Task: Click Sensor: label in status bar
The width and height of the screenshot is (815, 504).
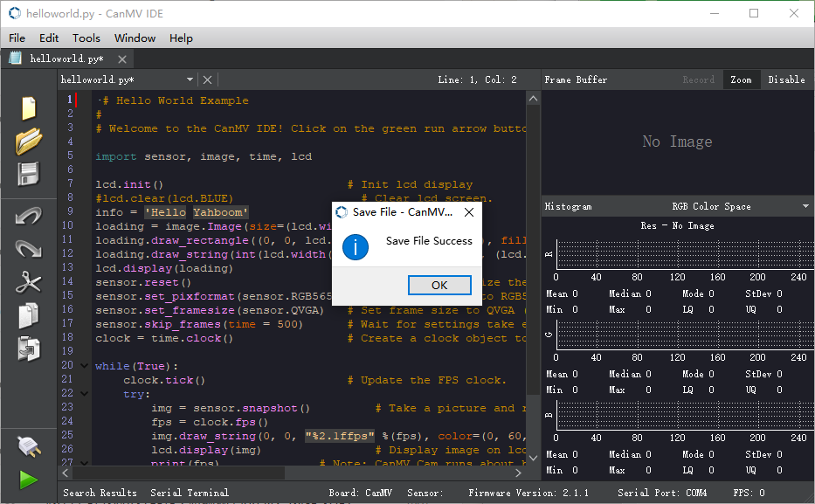Action: point(425,493)
